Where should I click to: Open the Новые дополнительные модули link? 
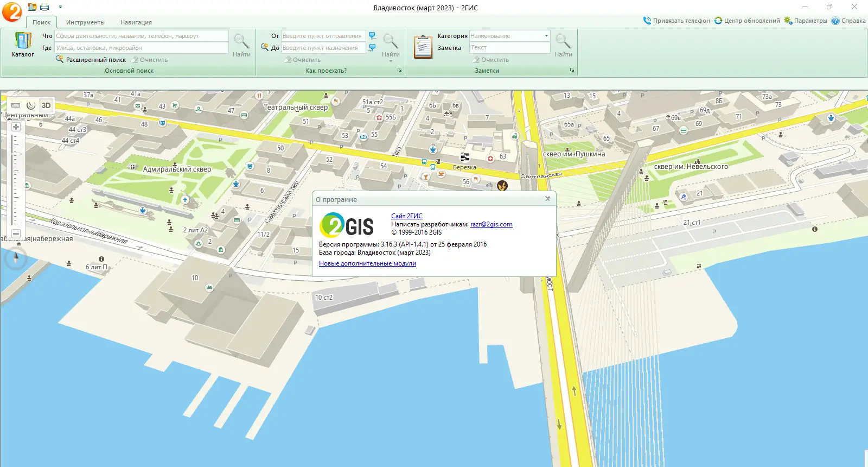367,263
